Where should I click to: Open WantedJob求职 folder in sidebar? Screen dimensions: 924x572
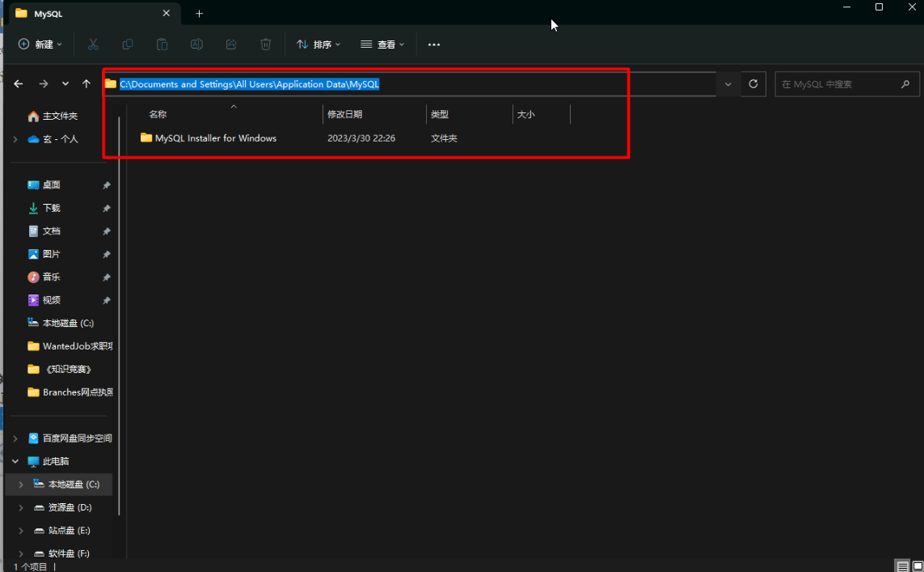(x=70, y=346)
